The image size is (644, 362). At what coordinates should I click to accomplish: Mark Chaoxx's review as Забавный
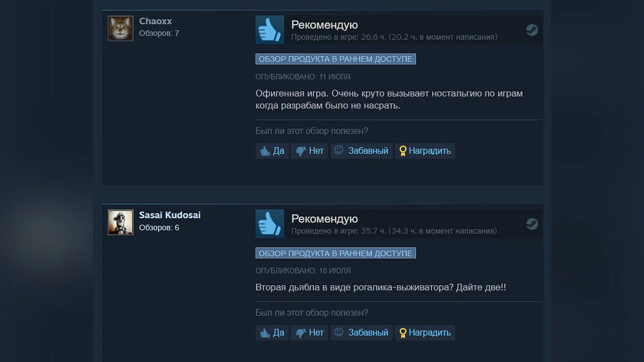(x=362, y=151)
